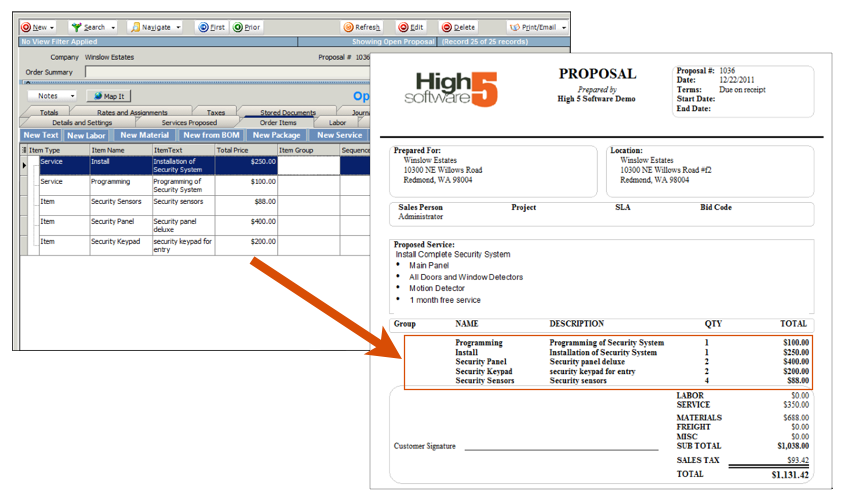Click the $1,131.42 total on proposal
The image size is (842, 499).
click(790, 475)
